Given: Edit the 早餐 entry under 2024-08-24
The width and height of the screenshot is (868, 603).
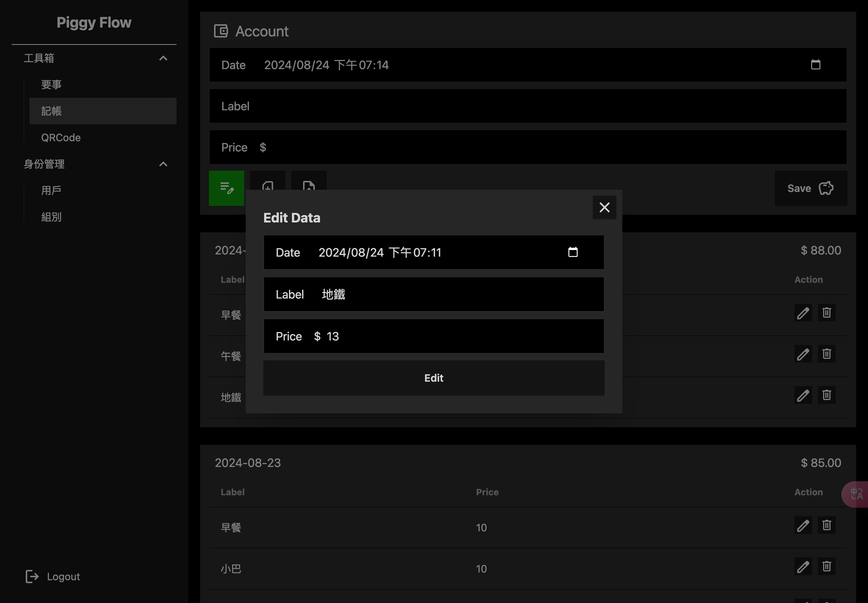Looking at the screenshot, I should (803, 313).
